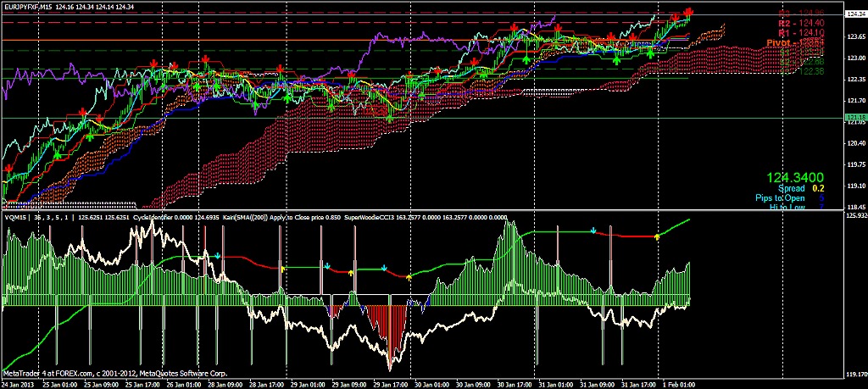Click the 24 Jan 2013 date on time axis
This screenshot has width=868, height=389.
[x=19, y=384]
